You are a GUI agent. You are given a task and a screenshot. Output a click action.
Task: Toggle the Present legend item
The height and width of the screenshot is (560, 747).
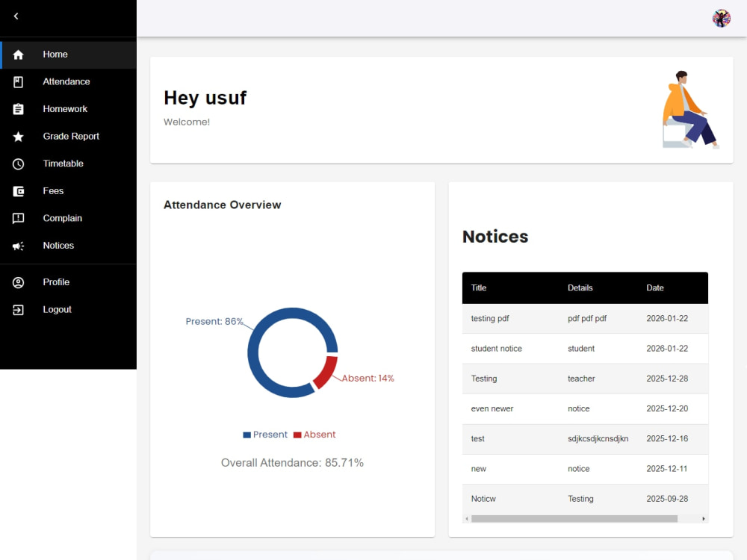(x=265, y=435)
